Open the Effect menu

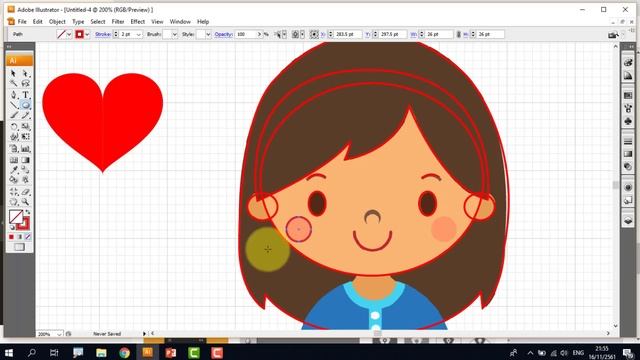(138, 22)
